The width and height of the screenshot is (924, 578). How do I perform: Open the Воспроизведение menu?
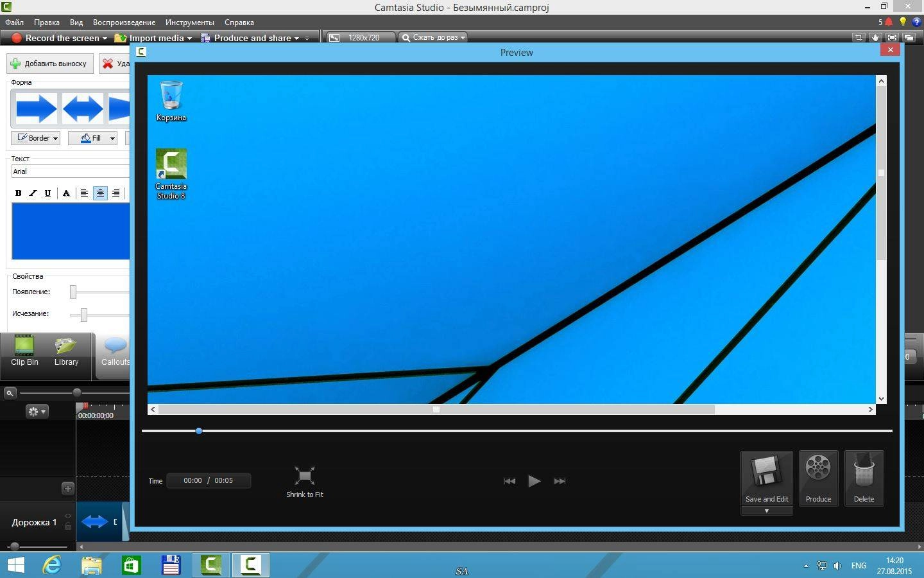point(124,22)
